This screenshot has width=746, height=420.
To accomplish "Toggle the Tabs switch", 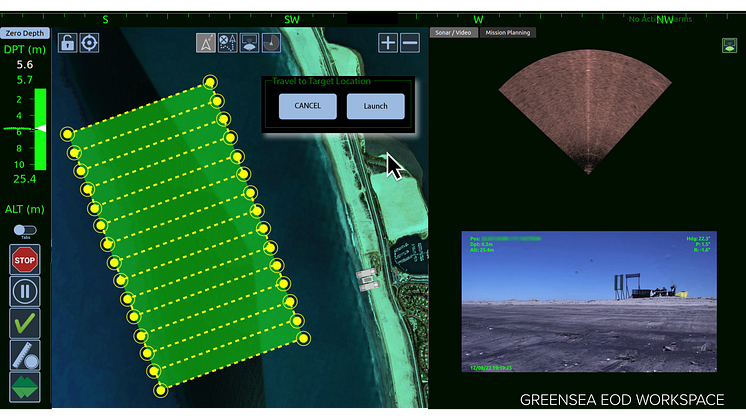I will pyautogui.click(x=25, y=230).
